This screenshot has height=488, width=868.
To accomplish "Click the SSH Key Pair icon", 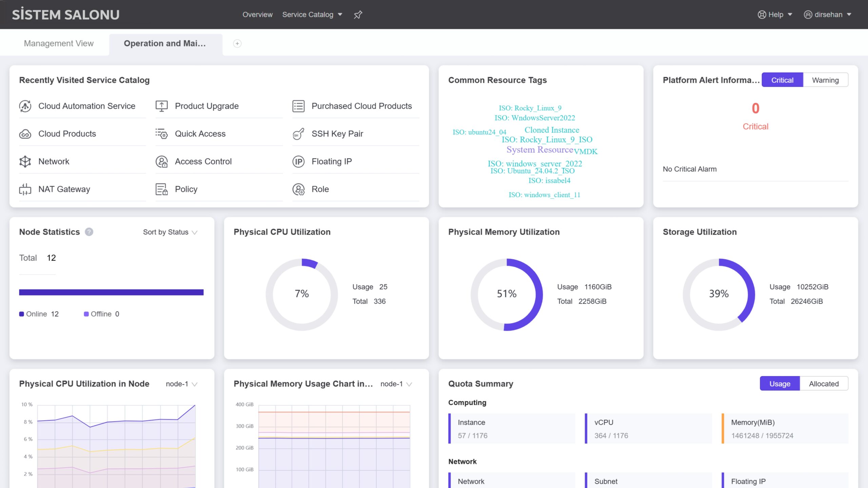I will click(x=298, y=134).
